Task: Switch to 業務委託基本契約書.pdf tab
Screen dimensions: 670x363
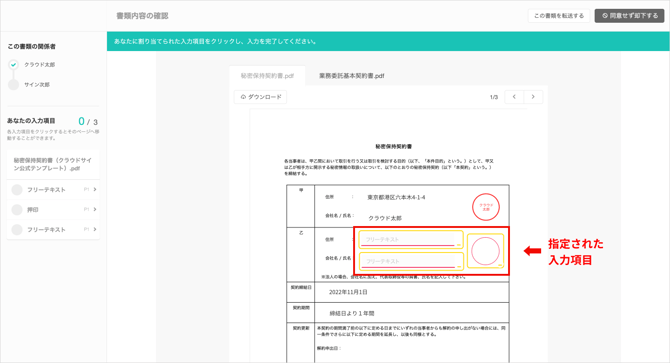Action: (351, 76)
